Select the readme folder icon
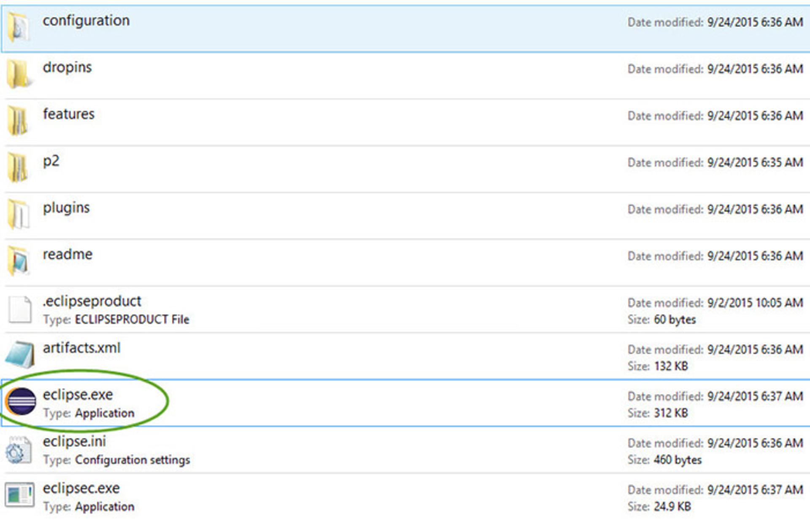This screenshot has height=532, width=810. [19, 260]
